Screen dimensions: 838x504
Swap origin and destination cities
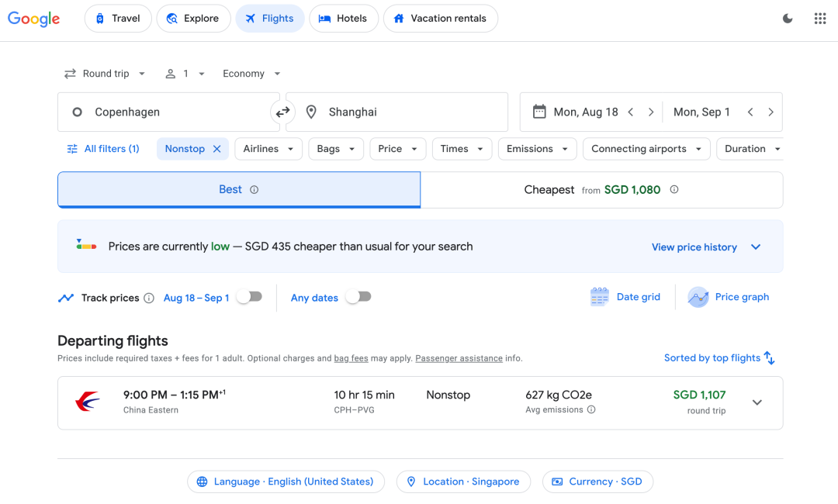click(x=282, y=112)
